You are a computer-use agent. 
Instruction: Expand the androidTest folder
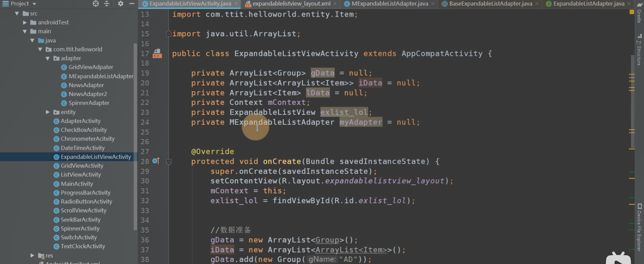coord(25,23)
